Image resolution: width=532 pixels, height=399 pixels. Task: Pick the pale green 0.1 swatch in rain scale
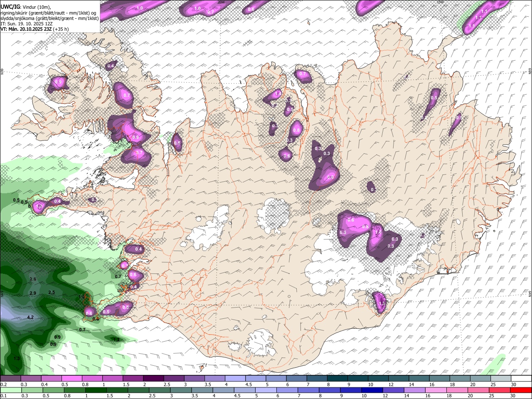[11, 390]
